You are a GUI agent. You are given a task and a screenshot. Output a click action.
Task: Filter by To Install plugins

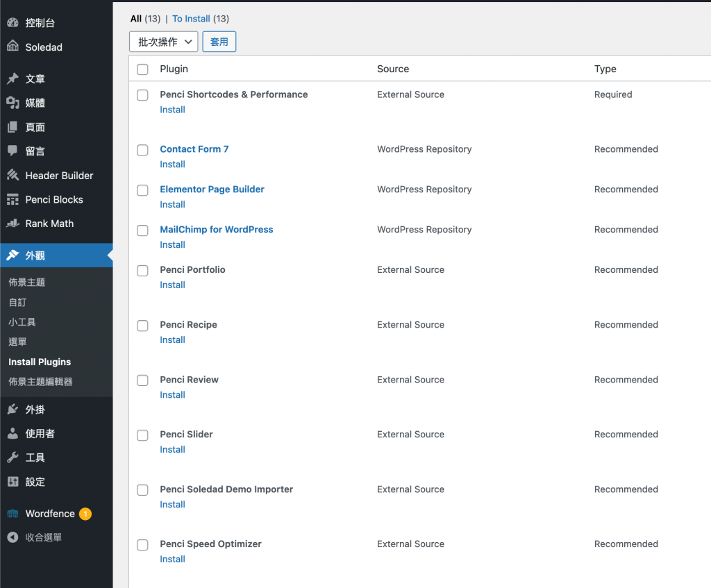click(191, 19)
